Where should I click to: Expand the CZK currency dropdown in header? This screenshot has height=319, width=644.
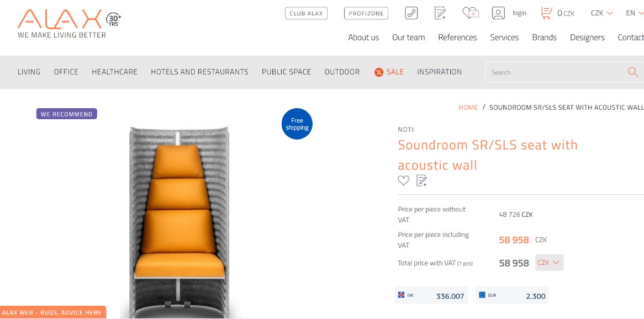(601, 13)
